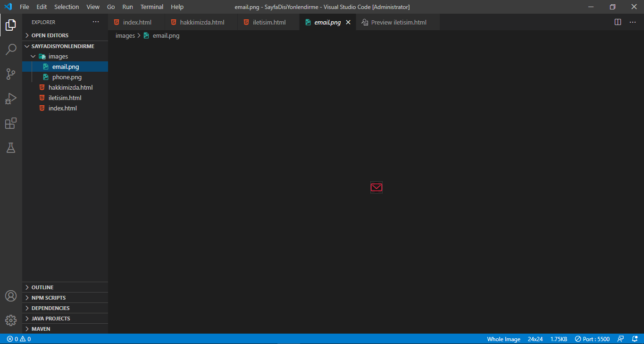Open the Manage settings gear
Viewport: 644px width, 344px height.
click(11, 320)
